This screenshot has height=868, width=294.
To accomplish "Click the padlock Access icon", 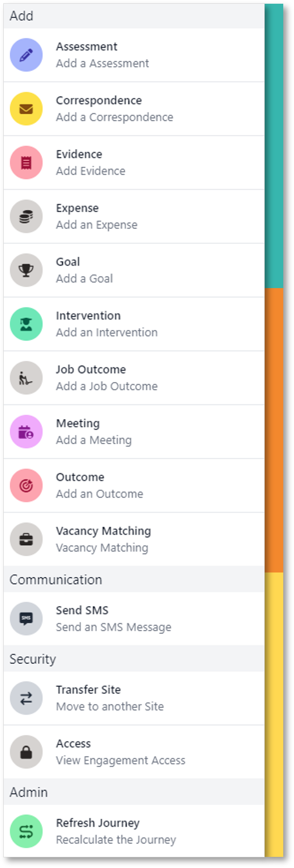I will pos(26,752).
